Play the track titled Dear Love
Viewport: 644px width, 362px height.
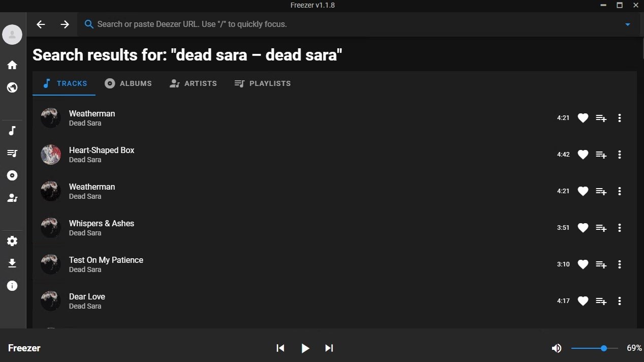[x=87, y=296]
